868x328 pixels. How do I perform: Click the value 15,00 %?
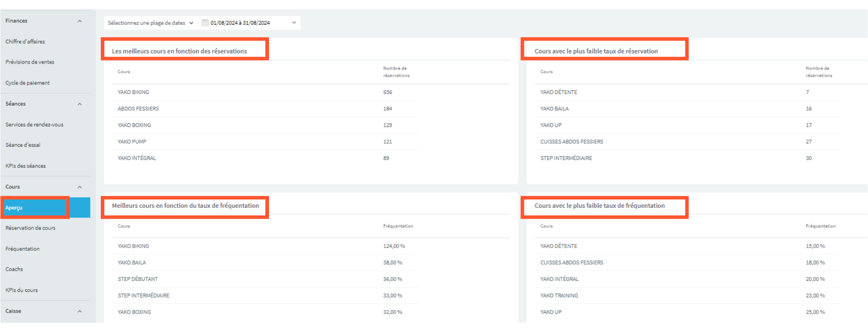[x=815, y=246]
